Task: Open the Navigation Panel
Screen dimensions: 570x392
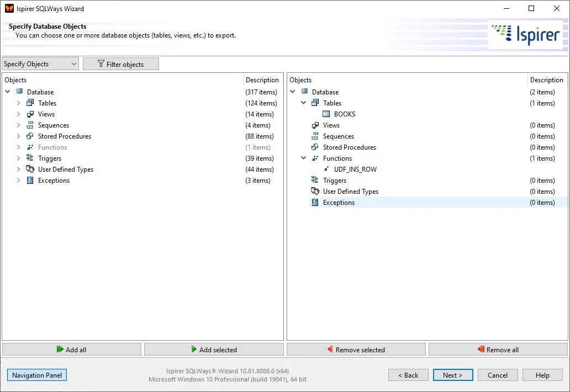Action: click(36, 375)
